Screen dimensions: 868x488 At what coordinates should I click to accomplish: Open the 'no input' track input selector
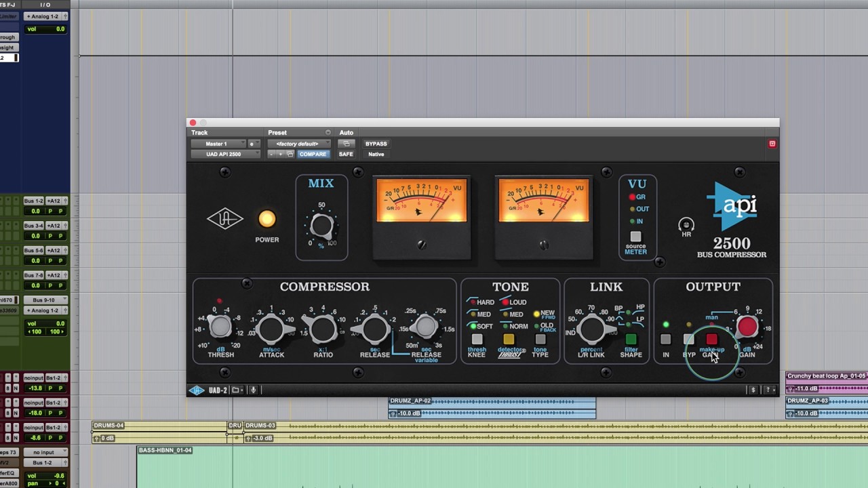[x=45, y=452]
